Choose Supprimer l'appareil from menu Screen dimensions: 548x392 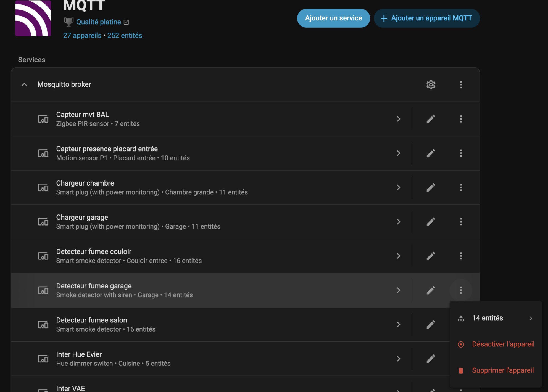tap(502, 370)
